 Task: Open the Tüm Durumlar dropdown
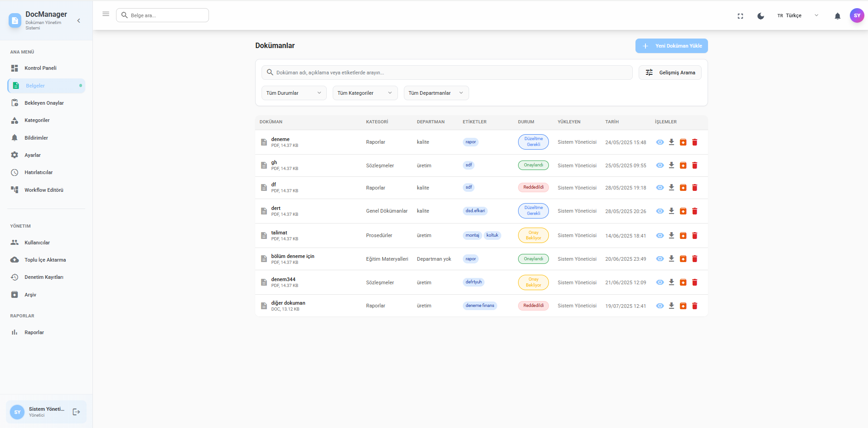[x=293, y=93]
